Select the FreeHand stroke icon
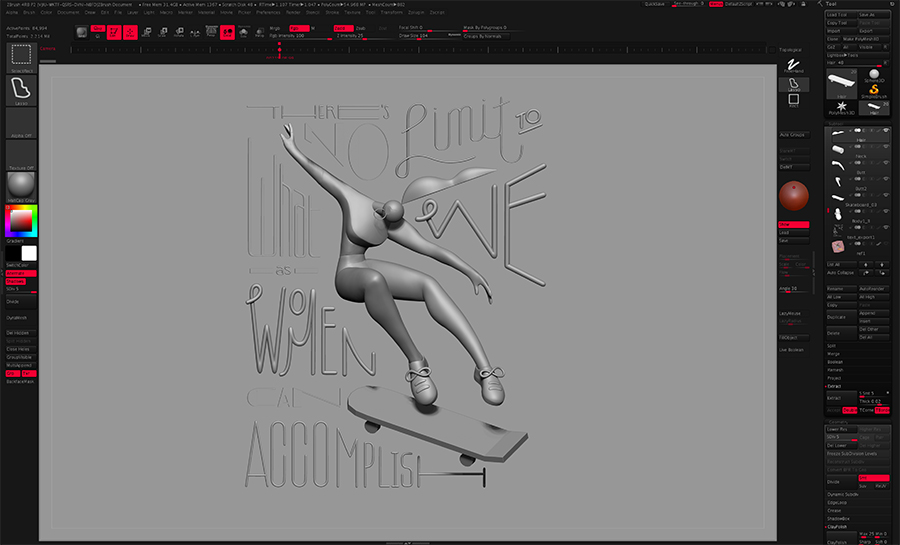The width and height of the screenshot is (900, 545). click(x=794, y=66)
